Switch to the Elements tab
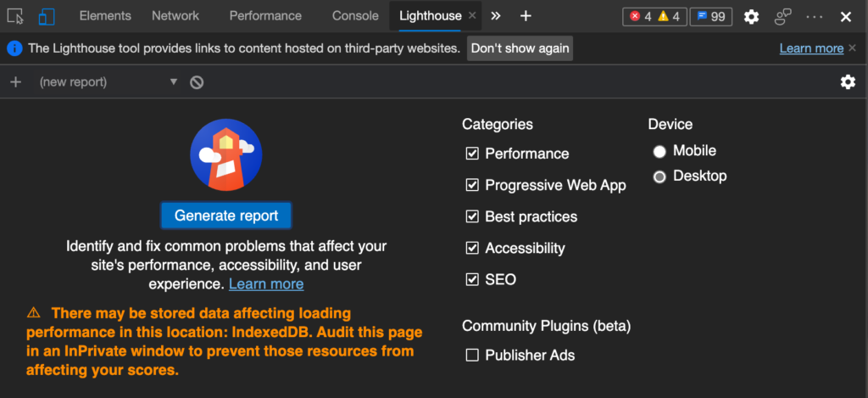 tap(105, 16)
